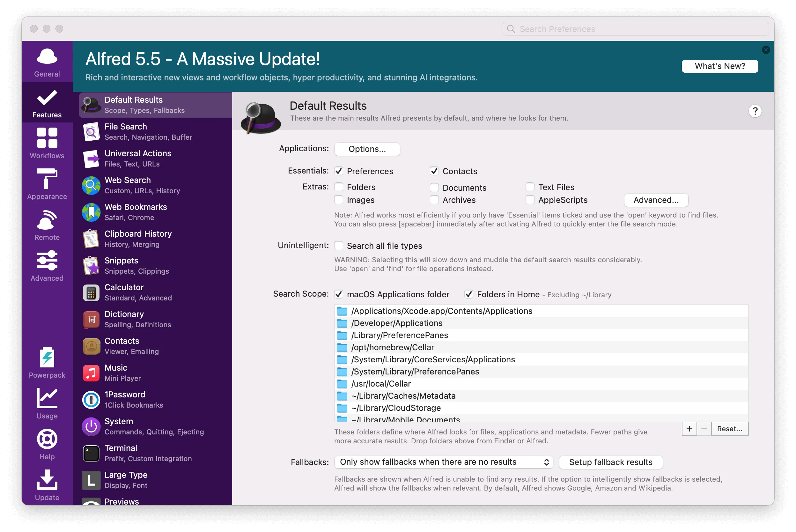Enable the AppleScripts checkbox
Image resolution: width=796 pixels, height=532 pixels.
pyautogui.click(x=530, y=200)
